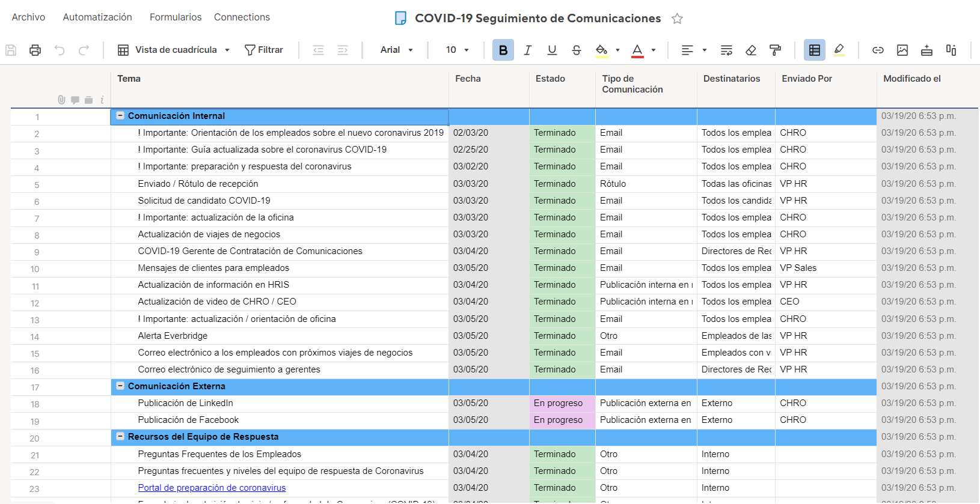Select the 02/25/20 date cell
980x504 pixels.
coord(489,150)
